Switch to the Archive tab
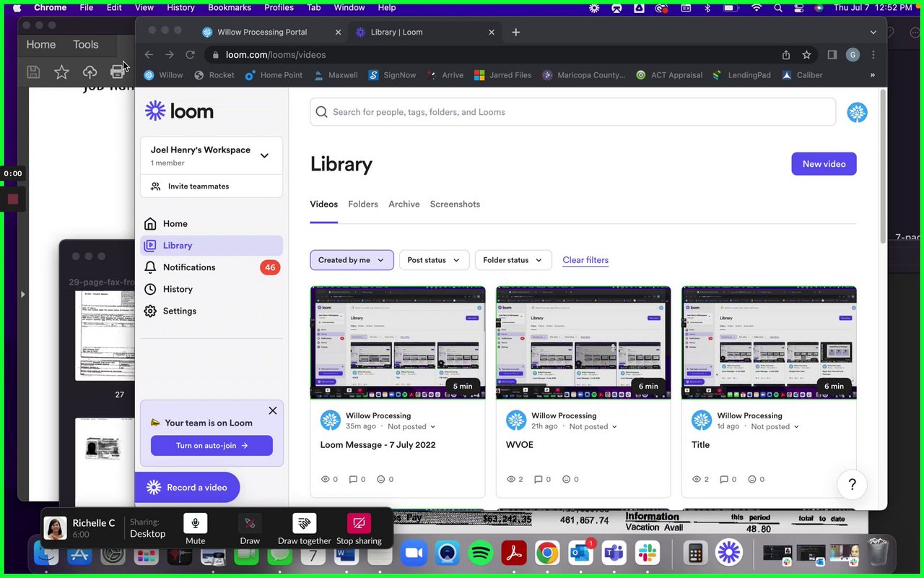Screen dimensions: 924x578 pyautogui.click(x=404, y=204)
